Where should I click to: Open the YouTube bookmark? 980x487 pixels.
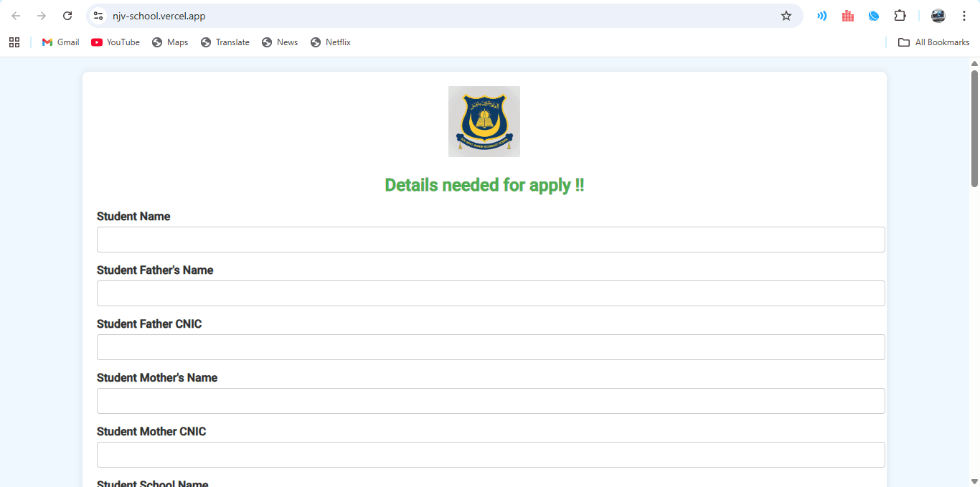116,42
